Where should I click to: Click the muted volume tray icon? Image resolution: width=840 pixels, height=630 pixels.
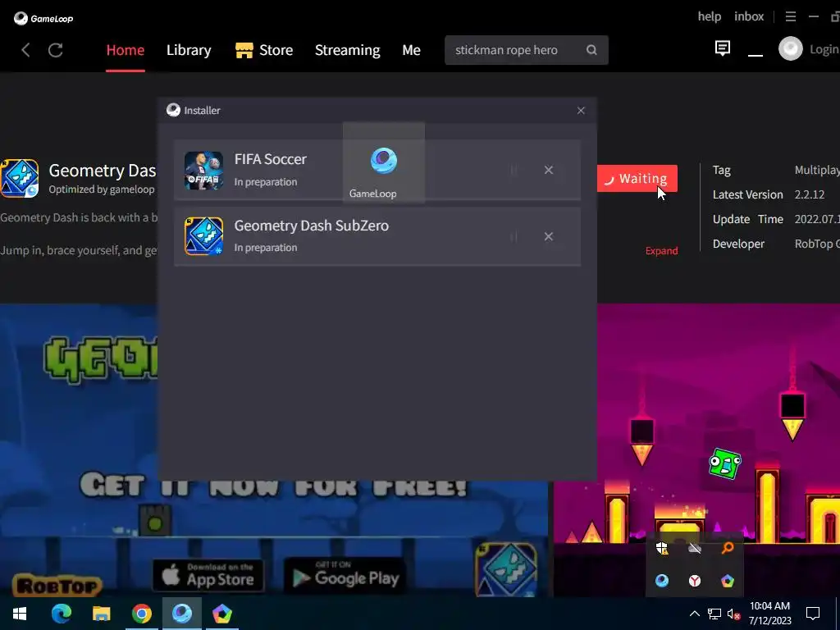point(734,614)
